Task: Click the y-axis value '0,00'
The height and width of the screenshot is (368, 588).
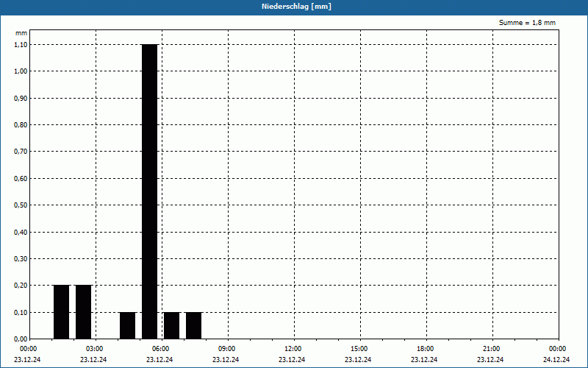Action: (21, 339)
